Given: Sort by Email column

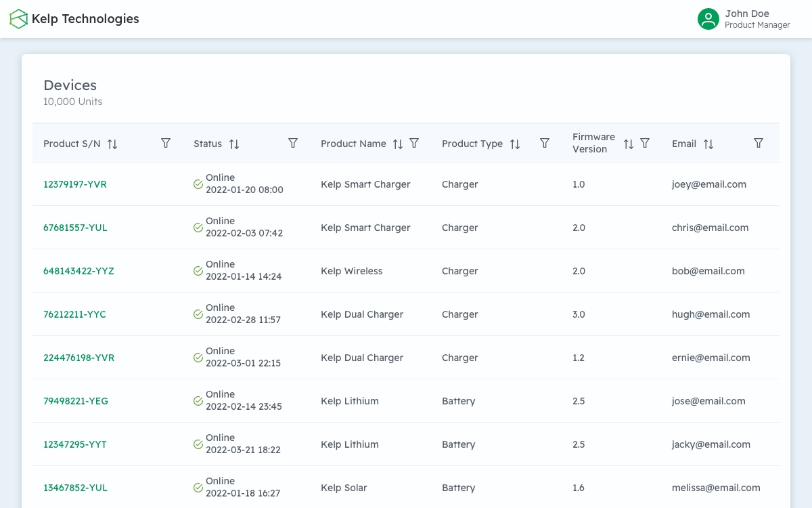Looking at the screenshot, I should coord(708,144).
